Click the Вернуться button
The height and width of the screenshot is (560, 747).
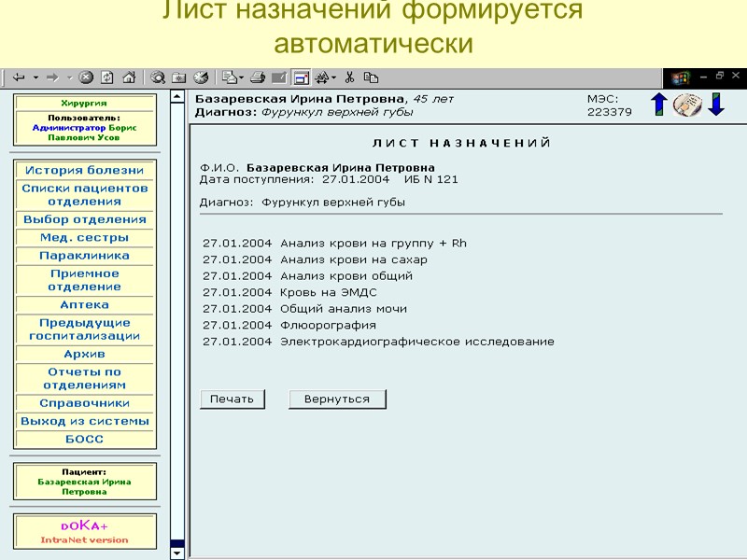(x=337, y=399)
